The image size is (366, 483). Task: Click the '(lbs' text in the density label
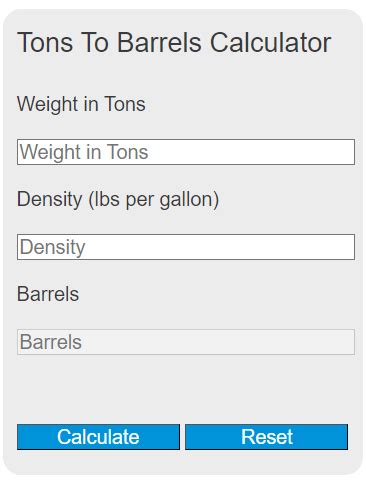pyautogui.click(x=104, y=200)
